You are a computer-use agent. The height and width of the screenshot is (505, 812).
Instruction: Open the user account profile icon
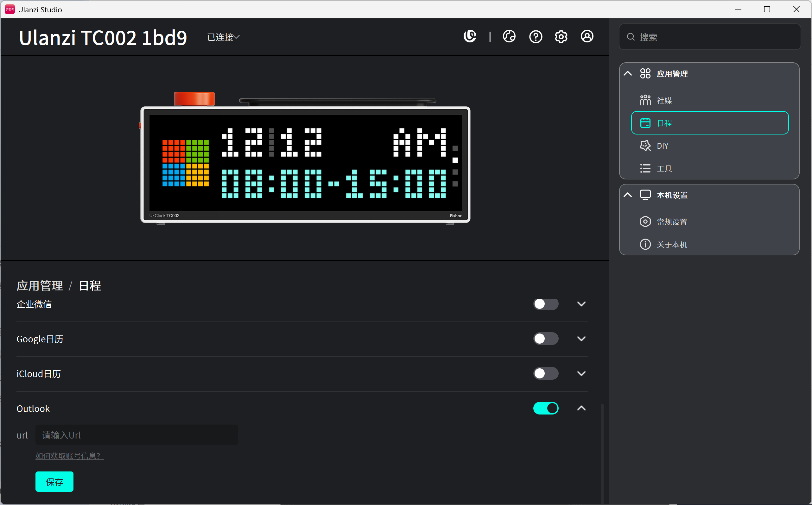click(x=587, y=36)
